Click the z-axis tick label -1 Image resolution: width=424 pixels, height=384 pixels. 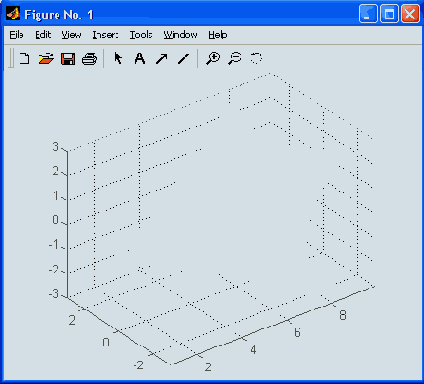[54, 245]
